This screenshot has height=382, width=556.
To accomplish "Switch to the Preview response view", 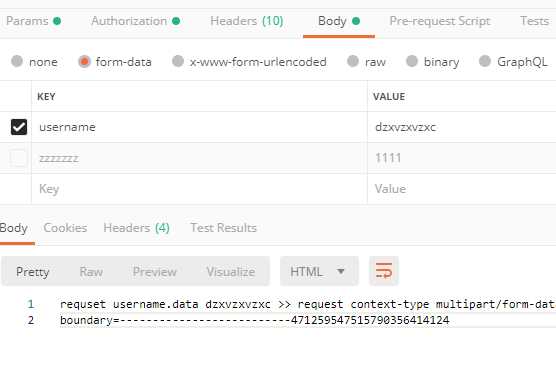I will (x=155, y=272).
